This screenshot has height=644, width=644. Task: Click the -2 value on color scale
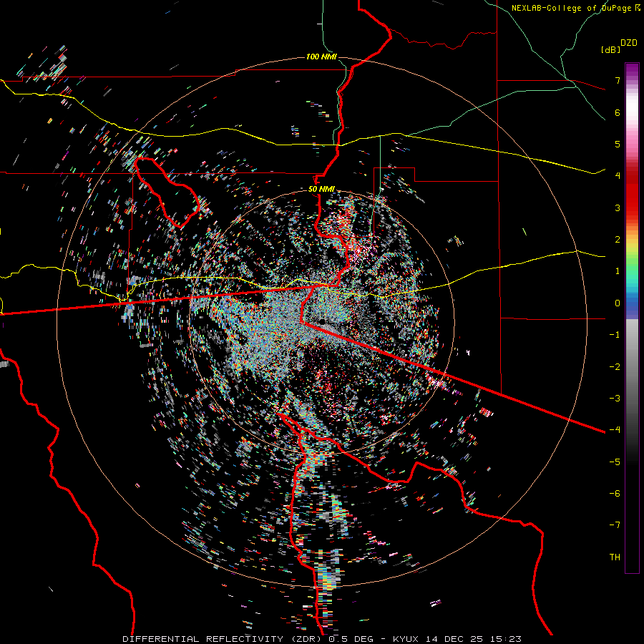[x=615, y=367]
